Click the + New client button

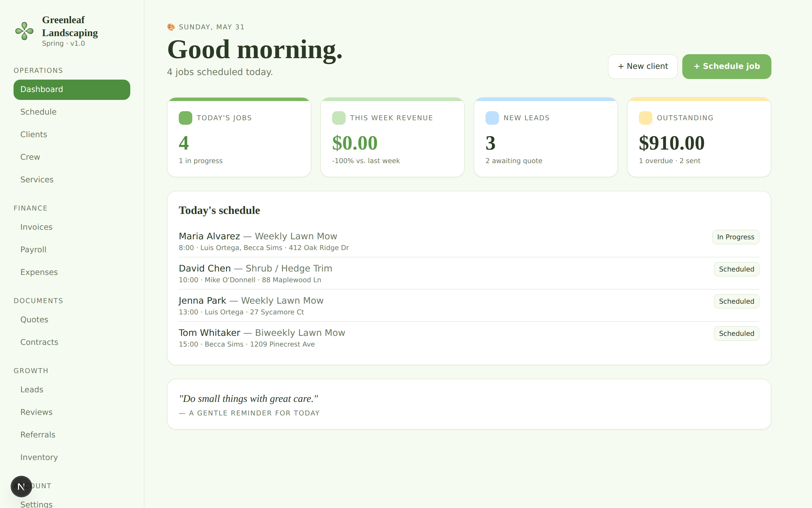coord(643,67)
